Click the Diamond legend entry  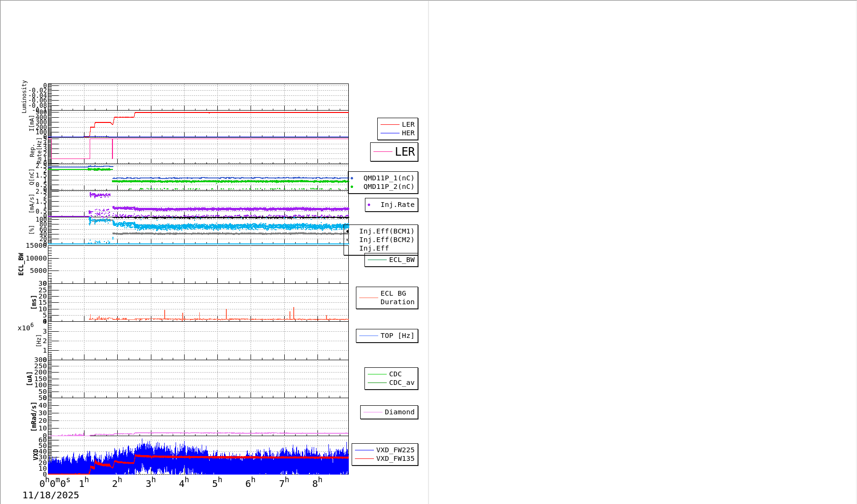coord(389,412)
